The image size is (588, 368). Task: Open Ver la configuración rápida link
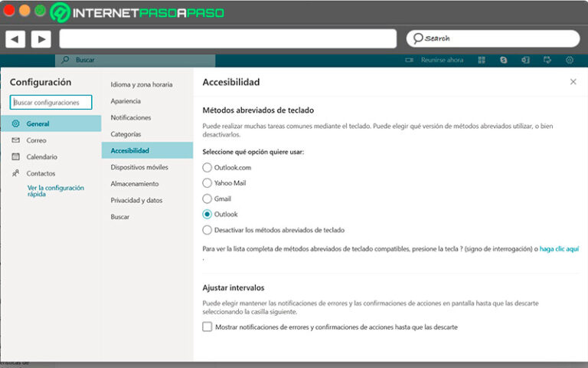pyautogui.click(x=55, y=191)
